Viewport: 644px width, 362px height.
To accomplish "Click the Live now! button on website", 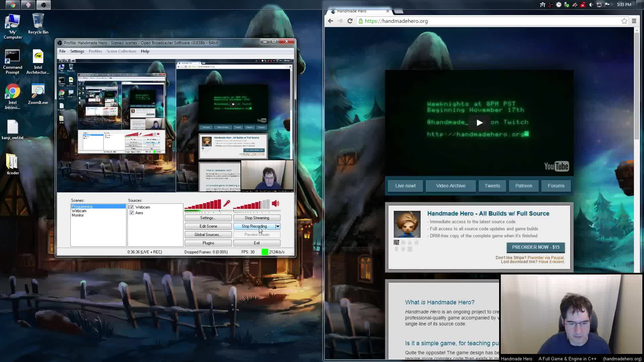I will (405, 186).
